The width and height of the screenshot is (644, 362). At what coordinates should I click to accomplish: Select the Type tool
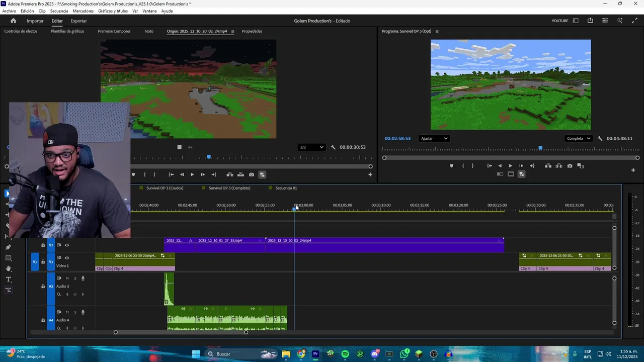pos(8,279)
